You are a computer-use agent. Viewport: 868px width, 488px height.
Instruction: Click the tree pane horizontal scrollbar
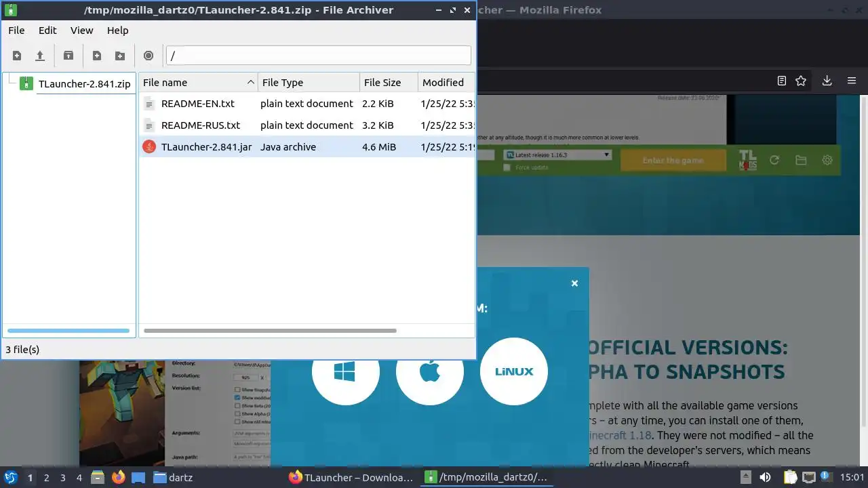pos(68,331)
